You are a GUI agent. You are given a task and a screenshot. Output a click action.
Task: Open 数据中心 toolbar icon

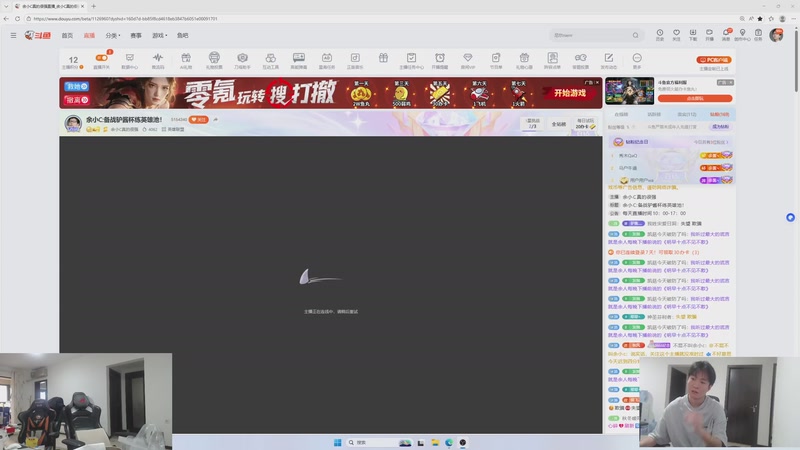click(130, 60)
